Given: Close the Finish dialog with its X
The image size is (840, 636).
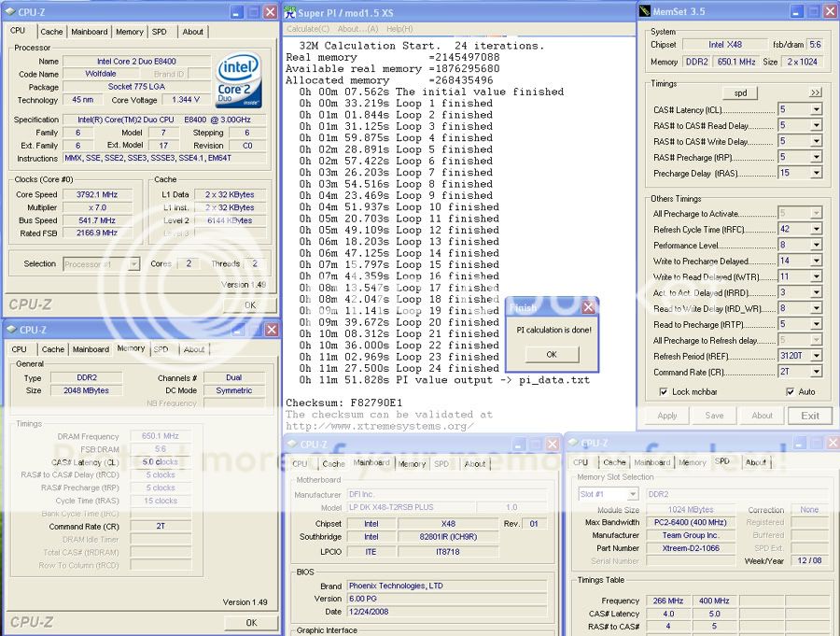Looking at the screenshot, I should pyautogui.click(x=588, y=307).
